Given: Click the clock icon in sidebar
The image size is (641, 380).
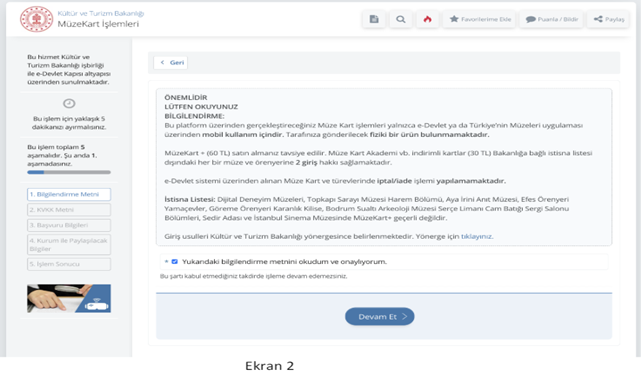Looking at the screenshot, I should pyautogui.click(x=69, y=103).
